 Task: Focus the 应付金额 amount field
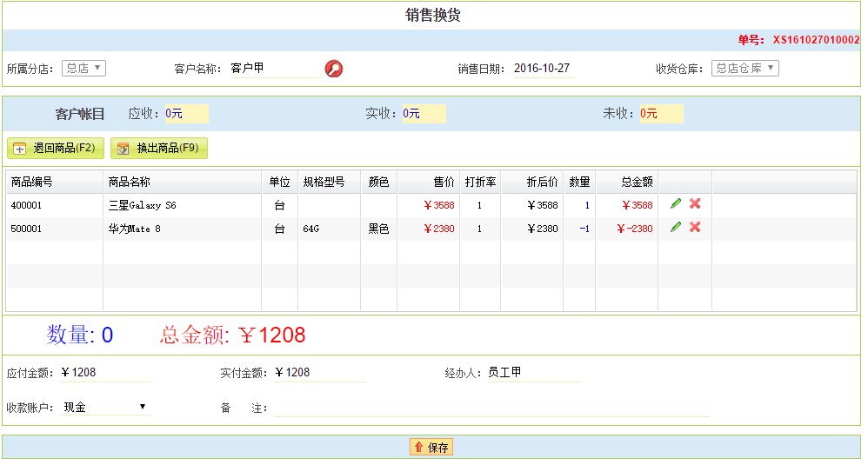[106, 373]
